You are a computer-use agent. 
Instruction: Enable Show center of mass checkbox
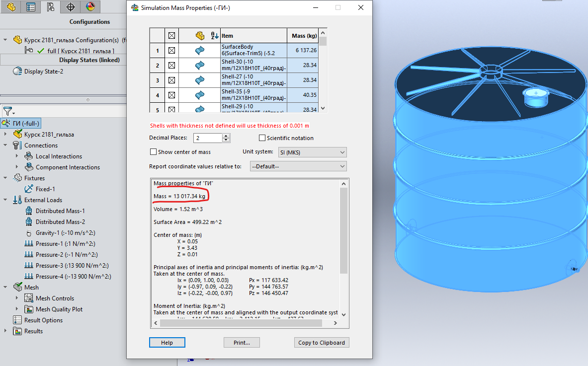point(153,152)
